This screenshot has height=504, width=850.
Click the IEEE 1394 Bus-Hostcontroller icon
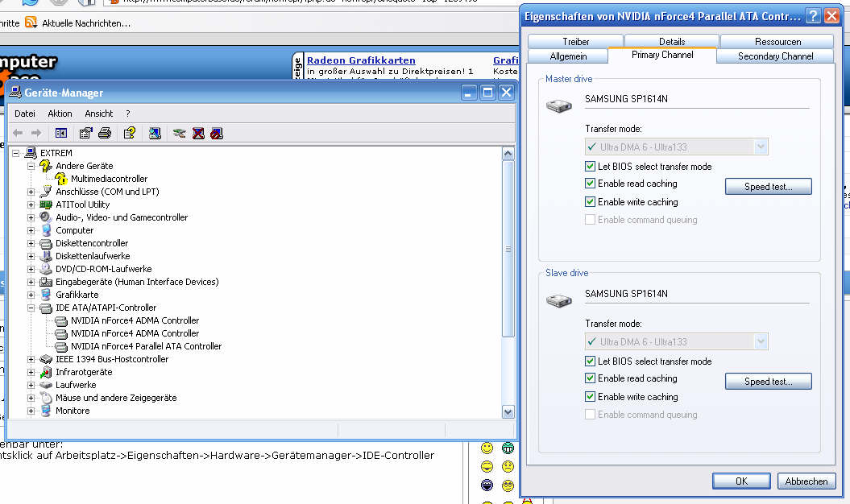click(x=46, y=359)
